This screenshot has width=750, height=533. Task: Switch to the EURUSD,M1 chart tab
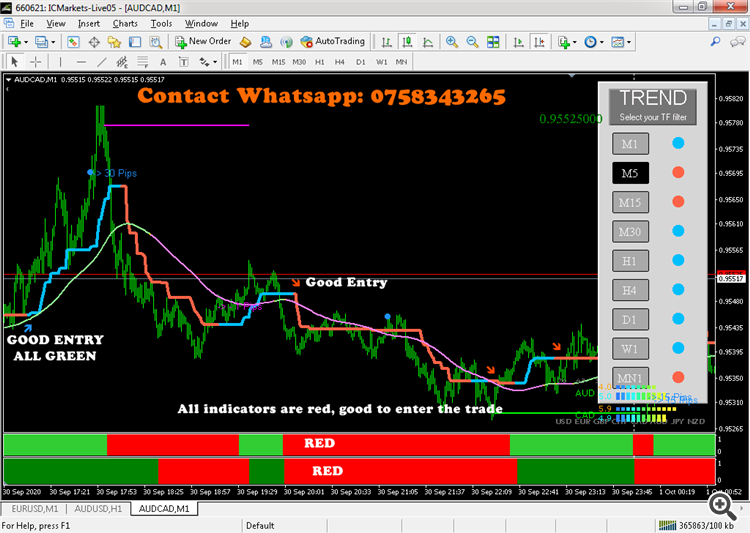pyautogui.click(x=34, y=509)
